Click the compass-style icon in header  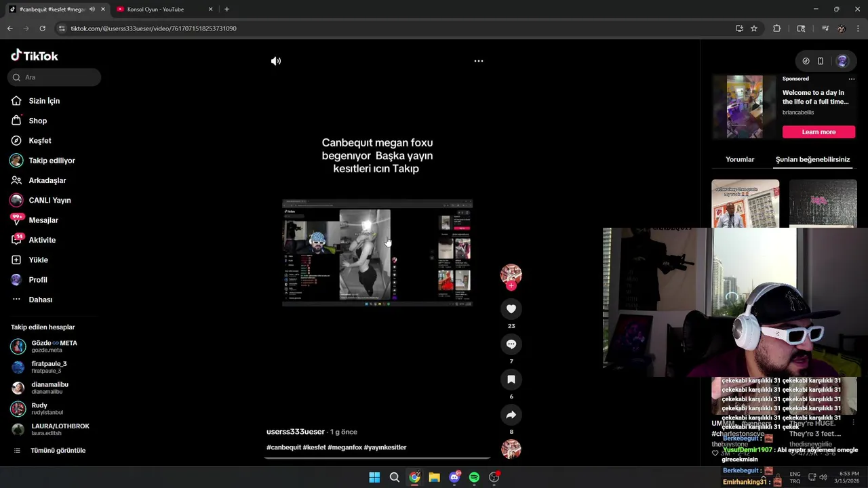tap(806, 61)
